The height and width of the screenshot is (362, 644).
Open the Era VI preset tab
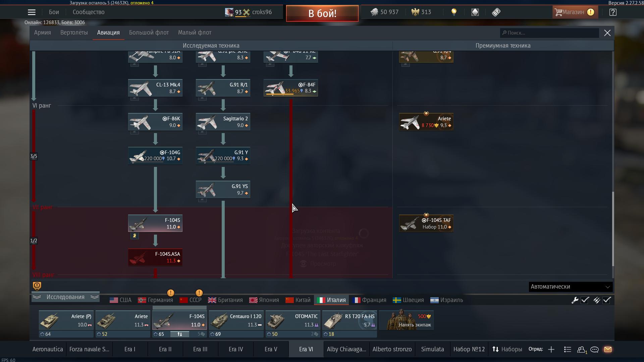(x=306, y=349)
